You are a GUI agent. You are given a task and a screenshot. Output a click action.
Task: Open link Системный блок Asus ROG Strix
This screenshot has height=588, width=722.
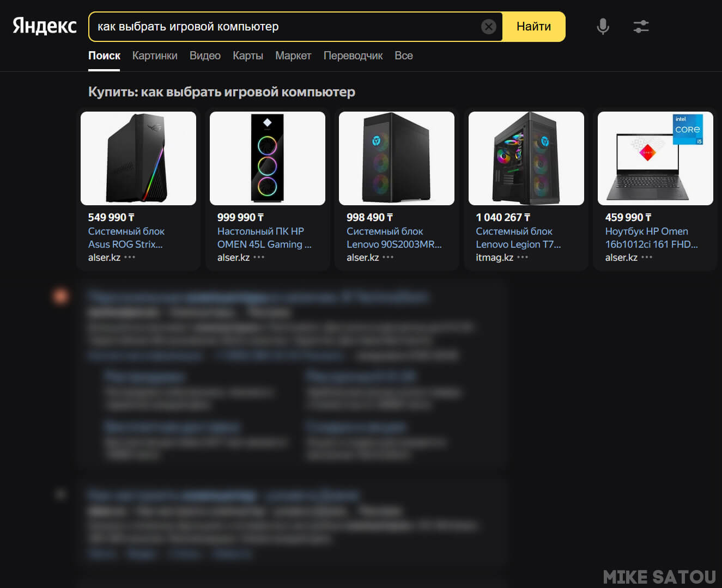126,238
